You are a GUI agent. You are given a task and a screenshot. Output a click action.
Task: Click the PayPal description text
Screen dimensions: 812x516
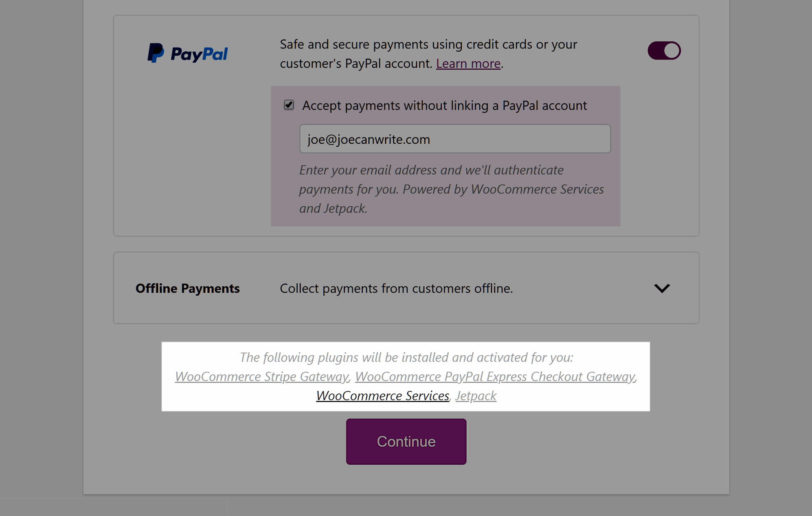428,54
